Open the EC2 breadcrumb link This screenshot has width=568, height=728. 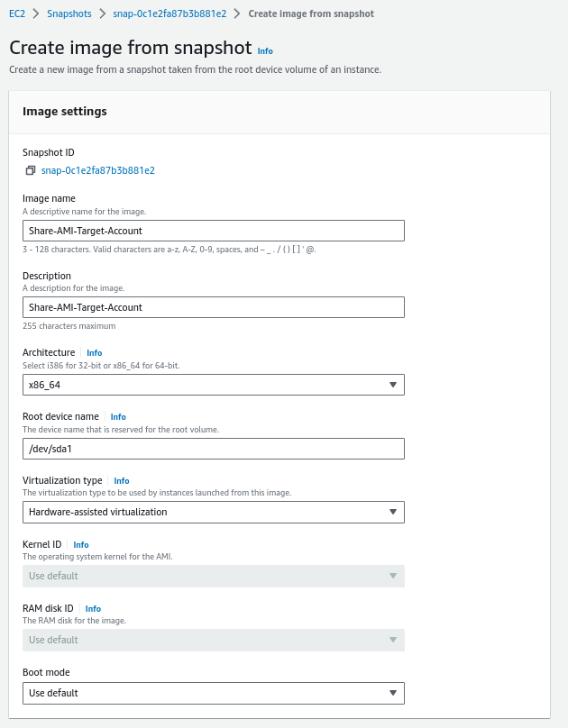[16, 14]
